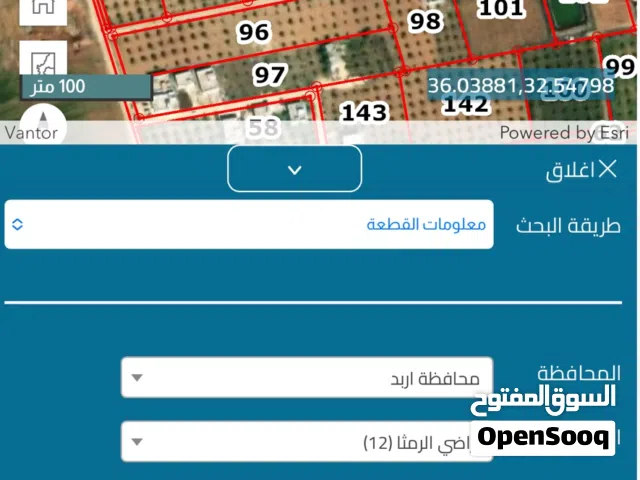Screen dimensions: 640x480
Task: Select parcel 99 on the map
Action: point(621,67)
